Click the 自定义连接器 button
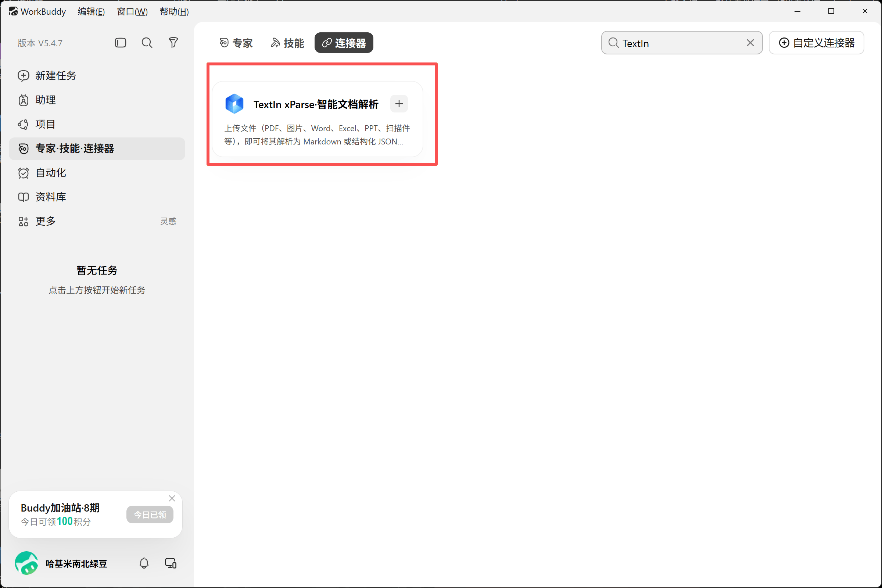Viewport: 882px width, 588px height. [816, 43]
